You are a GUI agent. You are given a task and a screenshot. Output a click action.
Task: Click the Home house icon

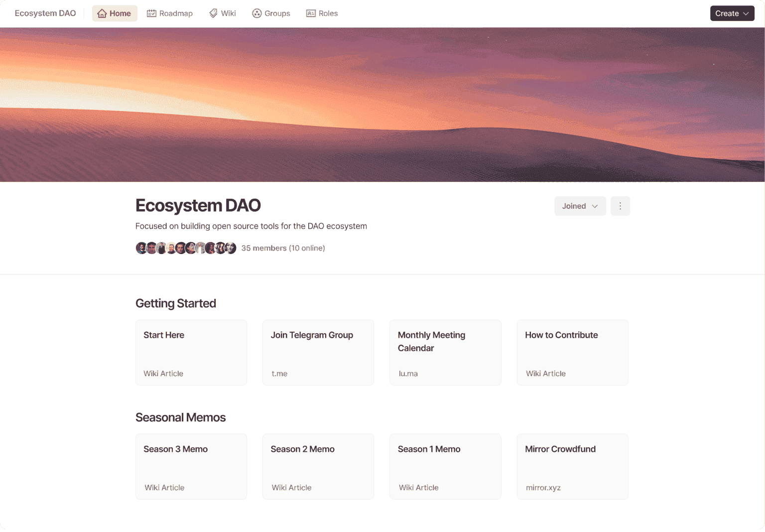102,13
